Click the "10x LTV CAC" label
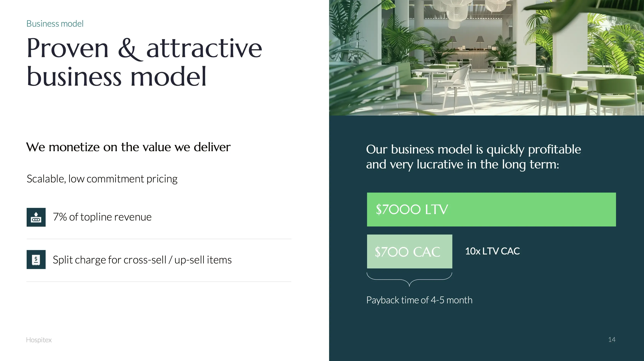Viewport: 644px width, 361px height. 492,251
